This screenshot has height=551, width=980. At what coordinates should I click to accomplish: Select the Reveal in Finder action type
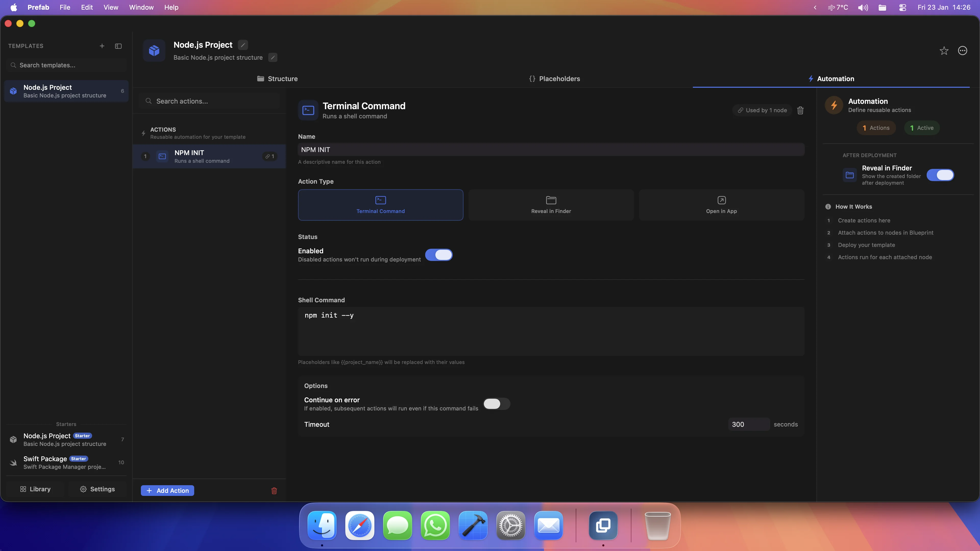point(551,205)
